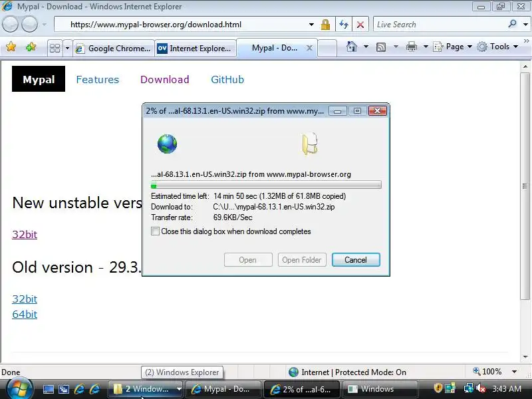Expand the address bar history dropdown
This screenshot has width=532, height=399.
(x=311, y=25)
